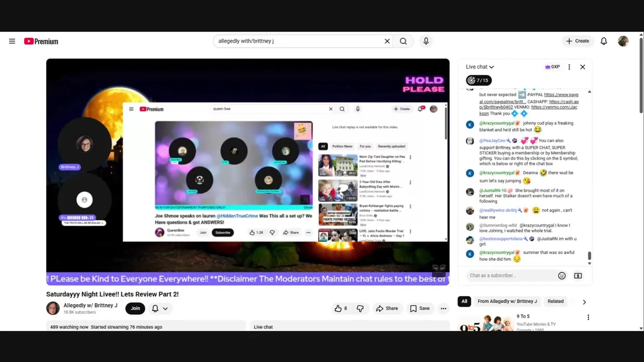Run search with magnifier button
This screenshot has width=644, height=362.
403,41
